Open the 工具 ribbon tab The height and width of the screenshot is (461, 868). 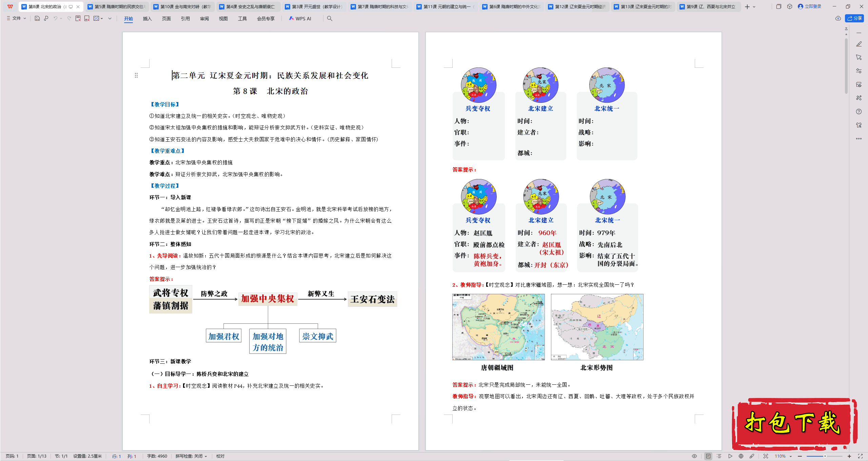pos(242,19)
